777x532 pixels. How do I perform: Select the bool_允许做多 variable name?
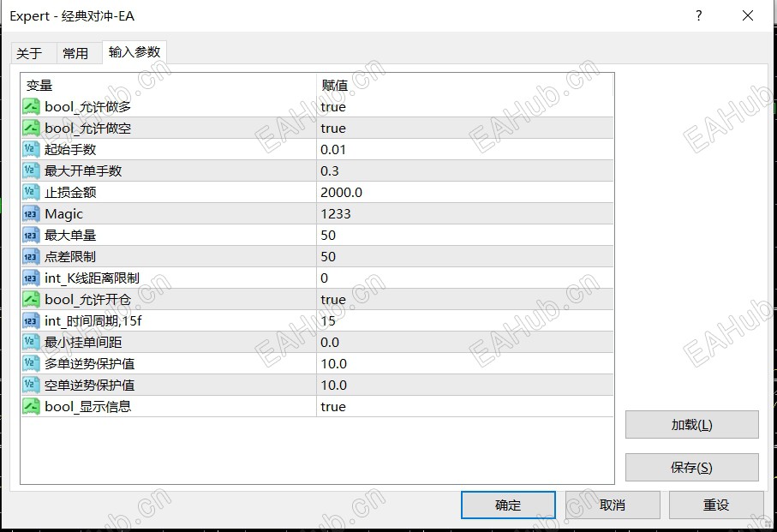pyautogui.click(x=87, y=106)
